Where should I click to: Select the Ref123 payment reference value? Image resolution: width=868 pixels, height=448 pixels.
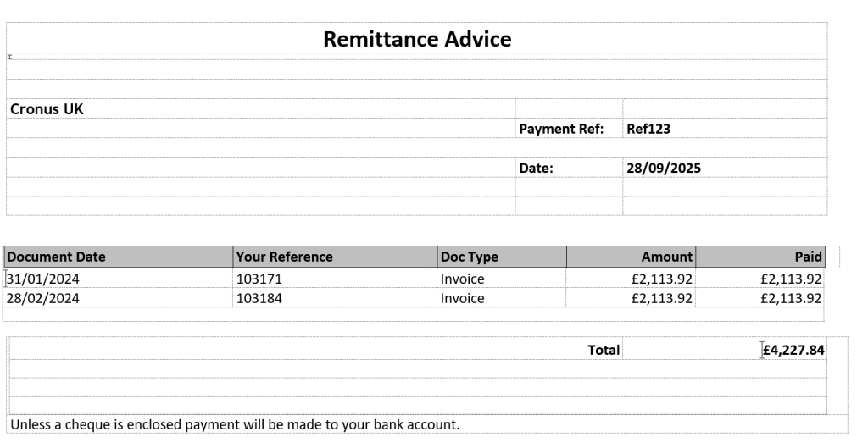coord(648,130)
